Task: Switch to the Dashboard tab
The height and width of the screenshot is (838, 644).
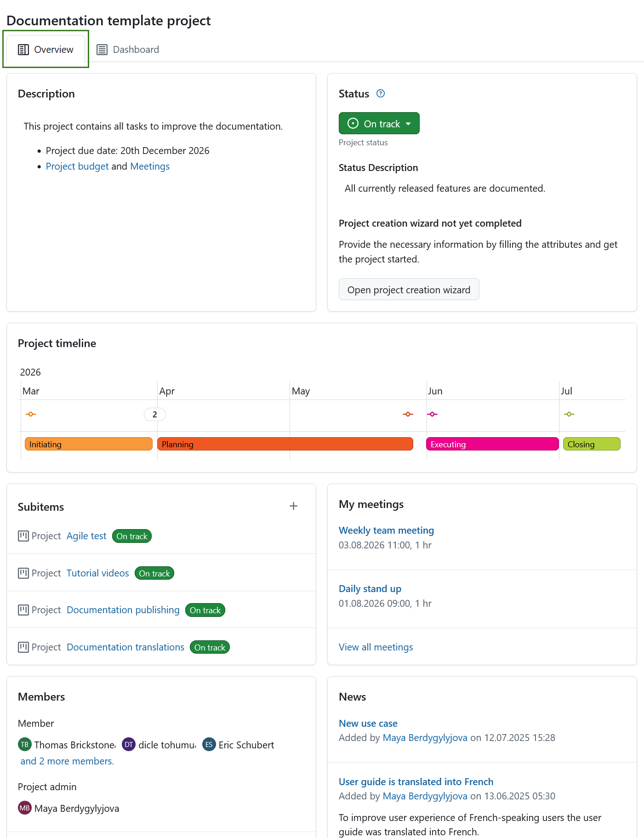Action: click(128, 50)
